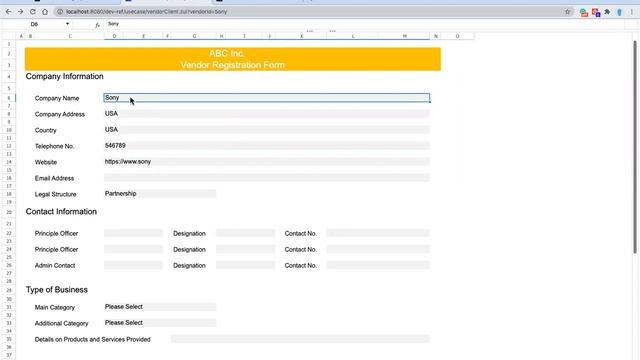
Task: Open the Legal Structure Partnership dropdown
Action: (x=160, y=193)
